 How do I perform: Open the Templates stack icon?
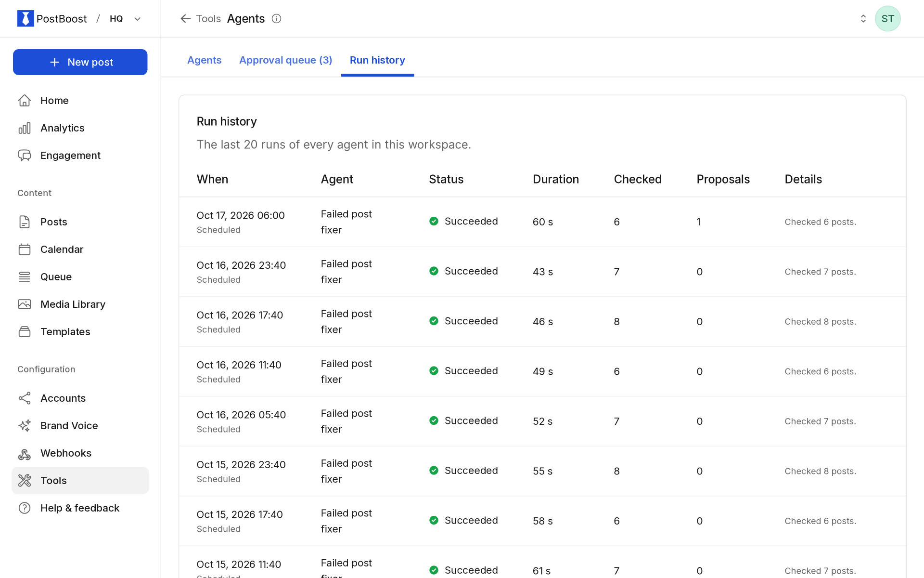[25, 331]
